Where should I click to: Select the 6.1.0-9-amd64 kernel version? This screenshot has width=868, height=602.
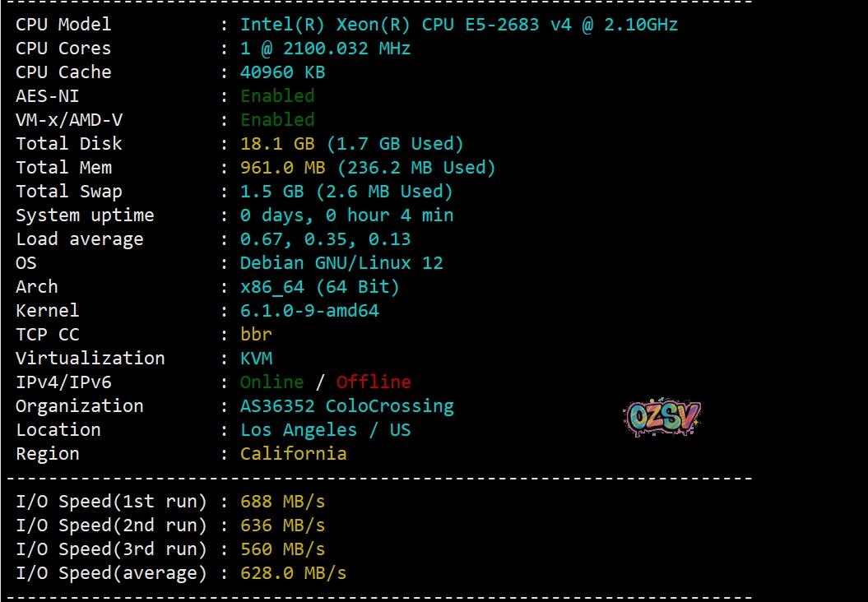pos(309,311)
